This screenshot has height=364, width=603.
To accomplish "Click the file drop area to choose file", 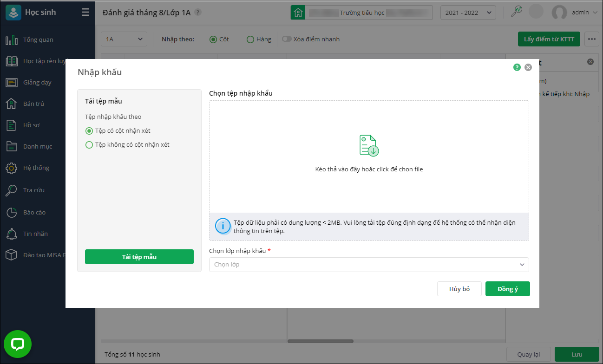I will click(369, 156).
